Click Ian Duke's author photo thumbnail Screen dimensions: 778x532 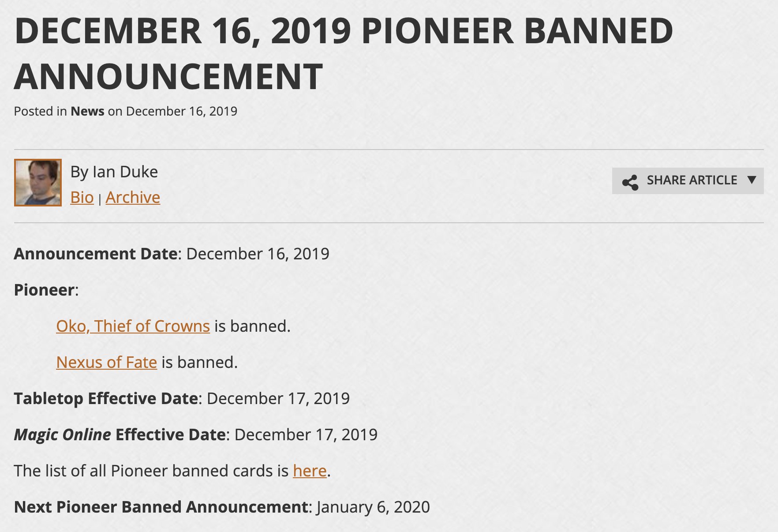pyautogui.click(x=38, y=183)
